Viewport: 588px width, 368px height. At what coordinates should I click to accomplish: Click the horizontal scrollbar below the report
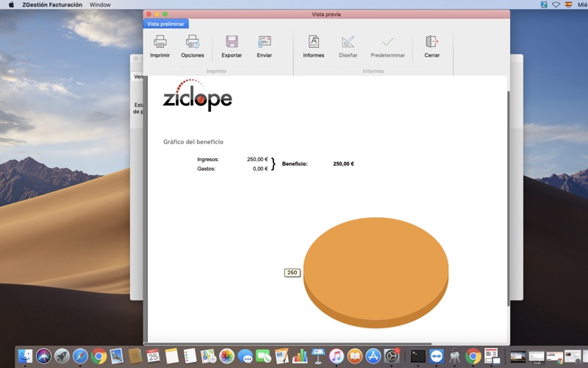point(288,344)
